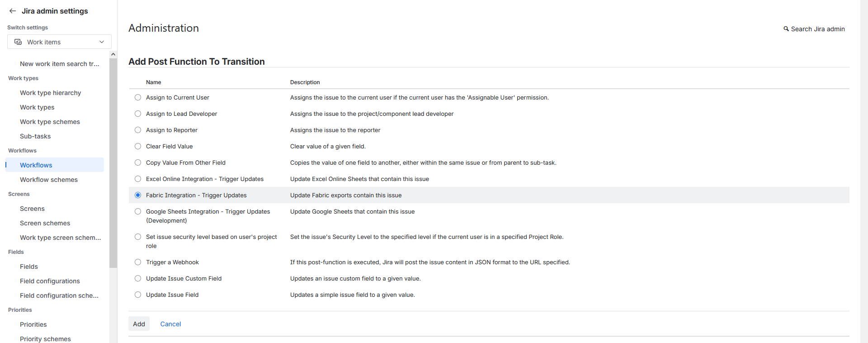Click the Work items screen icon
This screenshot has height=343, width=868.
click(18, 42)
